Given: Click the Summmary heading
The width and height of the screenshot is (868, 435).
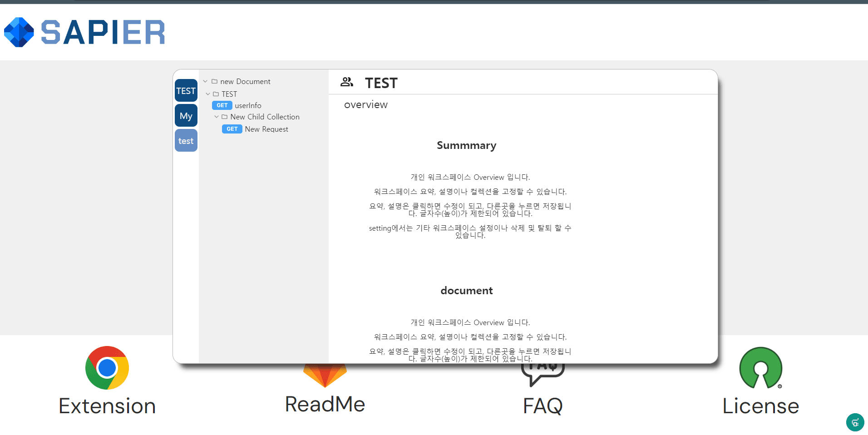Looking at the screenshot, I should [x=467, y=145].
